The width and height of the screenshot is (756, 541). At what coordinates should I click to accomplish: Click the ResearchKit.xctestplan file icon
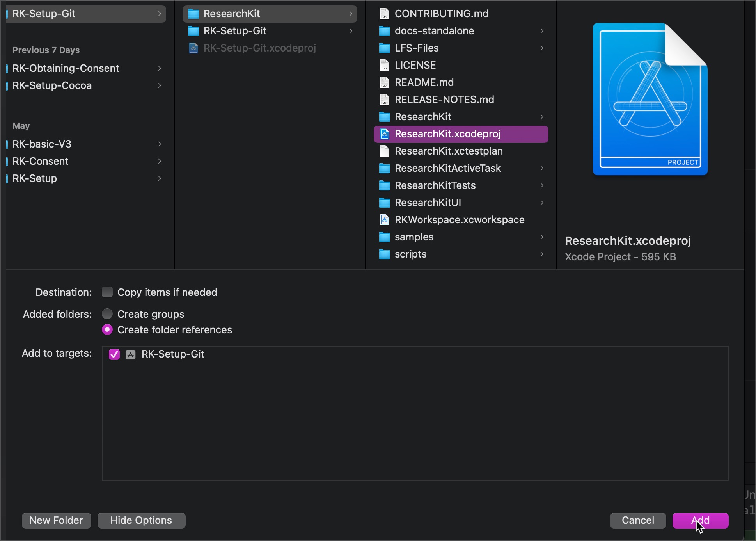click(385, 151)
